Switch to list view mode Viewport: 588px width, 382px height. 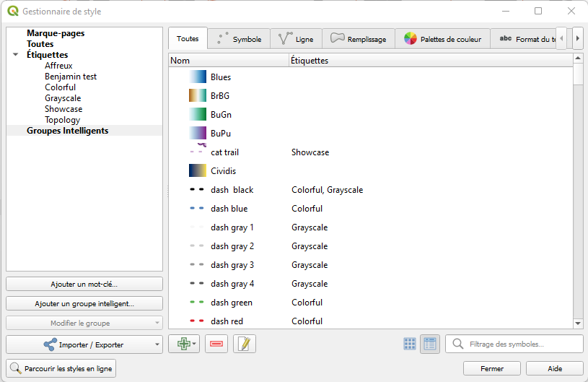click(430, 344)
